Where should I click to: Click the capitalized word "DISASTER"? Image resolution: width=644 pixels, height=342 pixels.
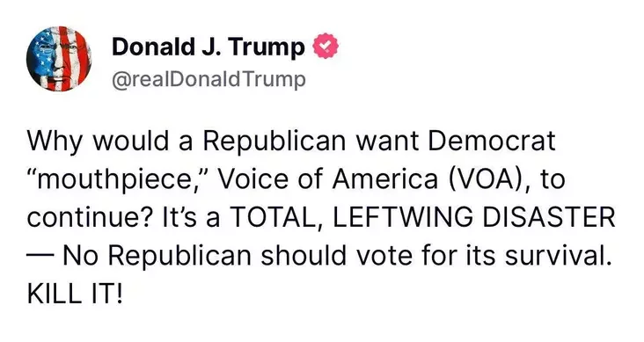click(549, 218)
